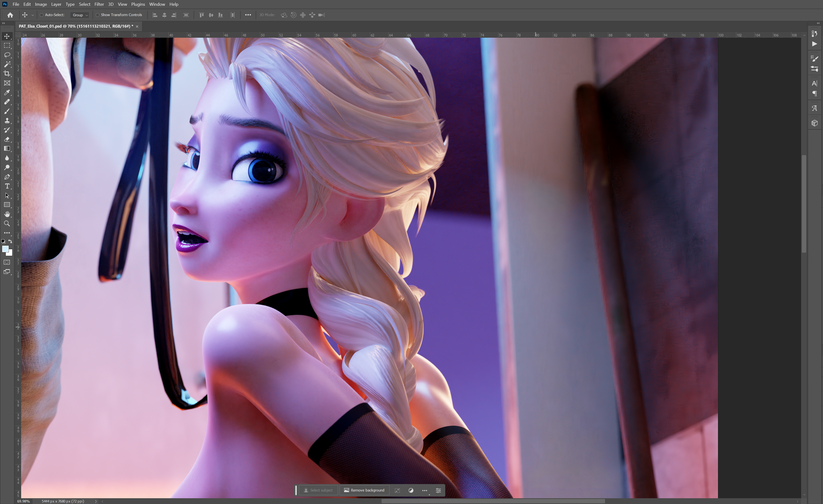Select the Pen tool

point(7,176)
